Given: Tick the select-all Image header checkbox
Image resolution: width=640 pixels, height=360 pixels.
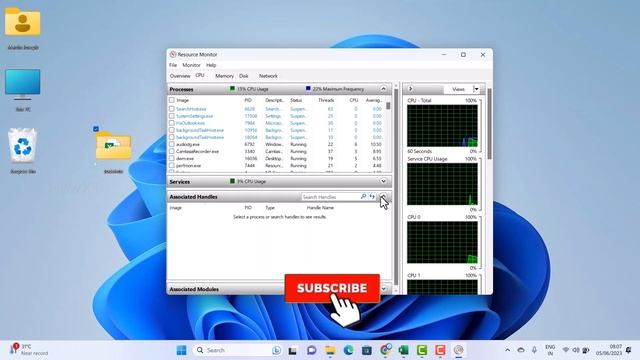Looking at the screenshot, I should point(172,100).
